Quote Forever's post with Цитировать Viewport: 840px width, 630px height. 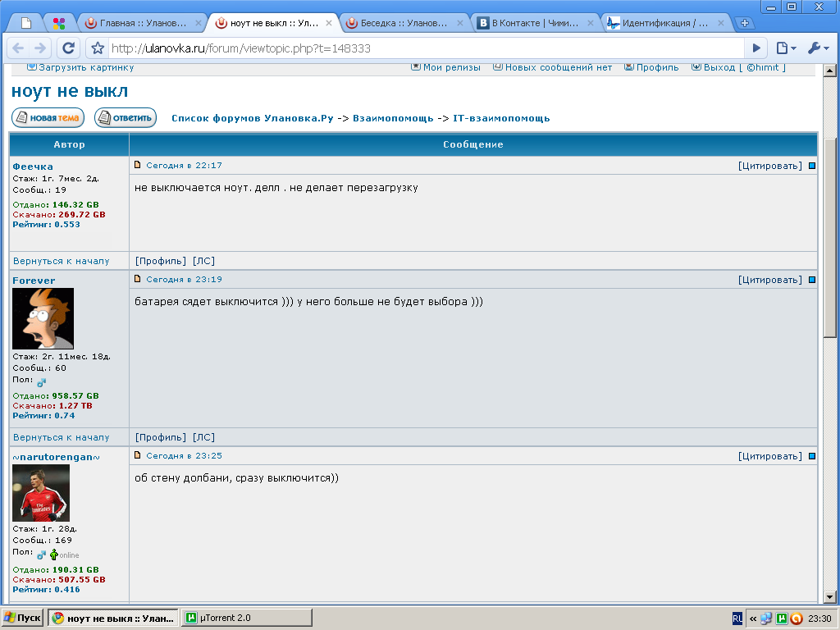point(769,281)
